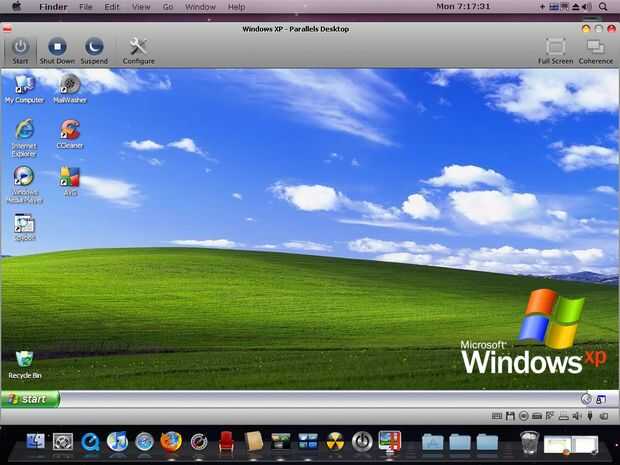Open the Configure tools icon

coord(138,51)
